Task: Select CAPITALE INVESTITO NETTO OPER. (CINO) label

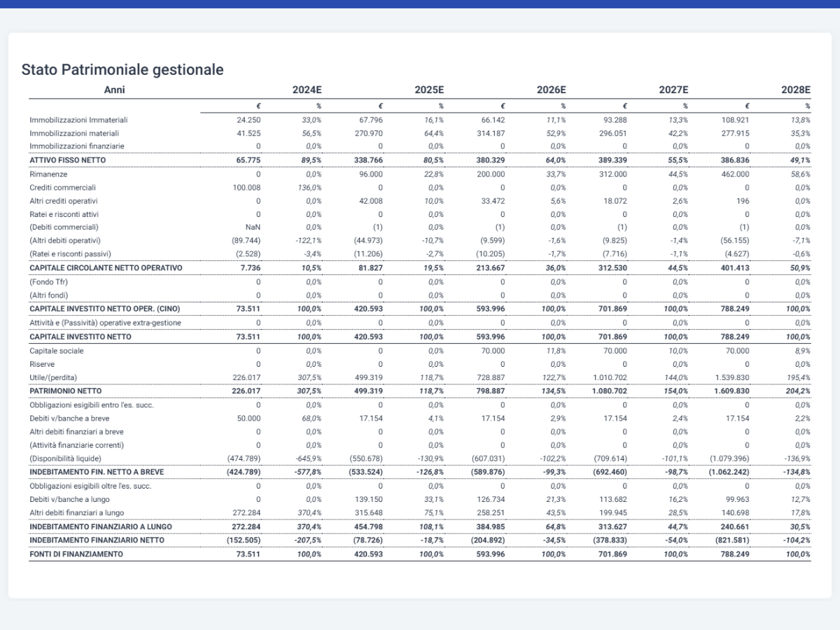Action: (106, 309)
